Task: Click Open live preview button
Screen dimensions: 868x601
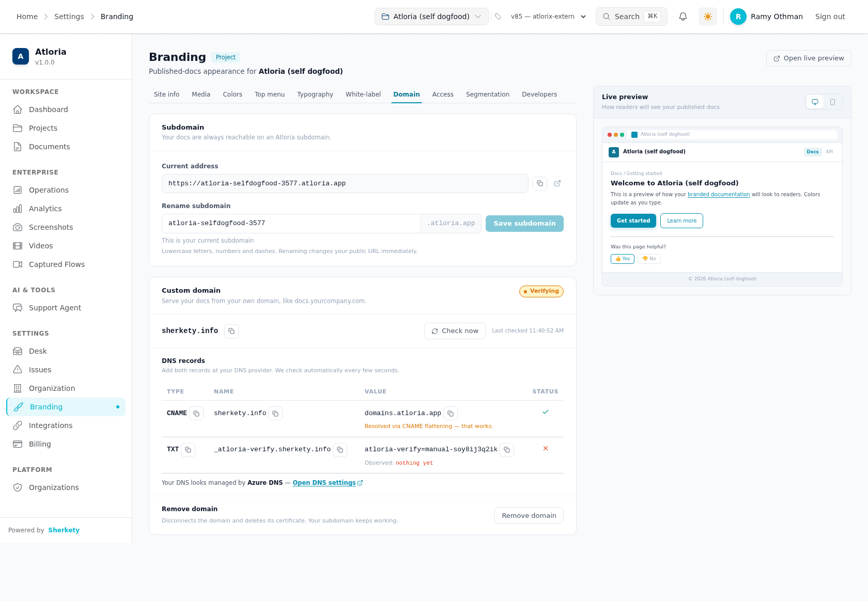Action: coord(809,58)
